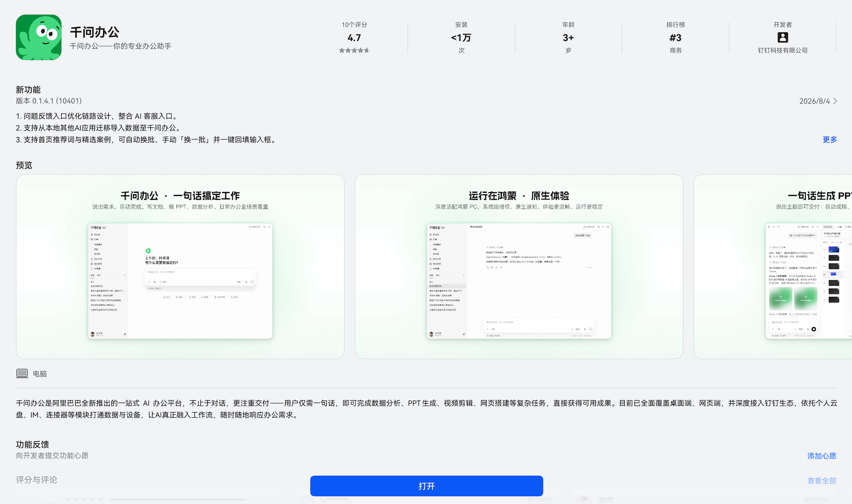852x504 pixels.
Task: Click the 电脑 device label
Action: click(x=40, y=374)
